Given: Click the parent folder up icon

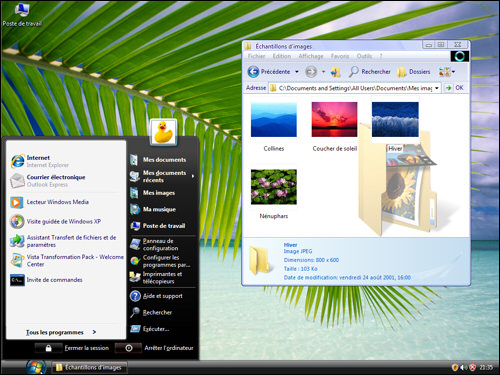Looking at the screenshot, I should click(336, 72).
